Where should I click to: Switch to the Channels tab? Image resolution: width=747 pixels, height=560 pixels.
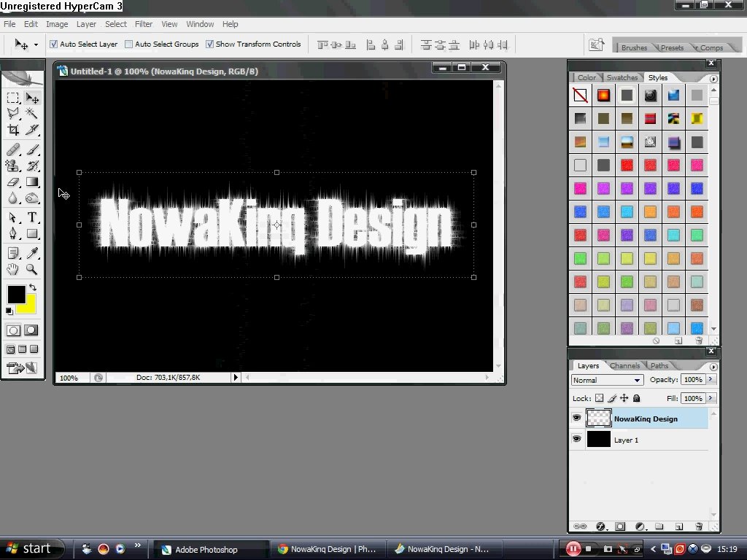pos(624,366)
